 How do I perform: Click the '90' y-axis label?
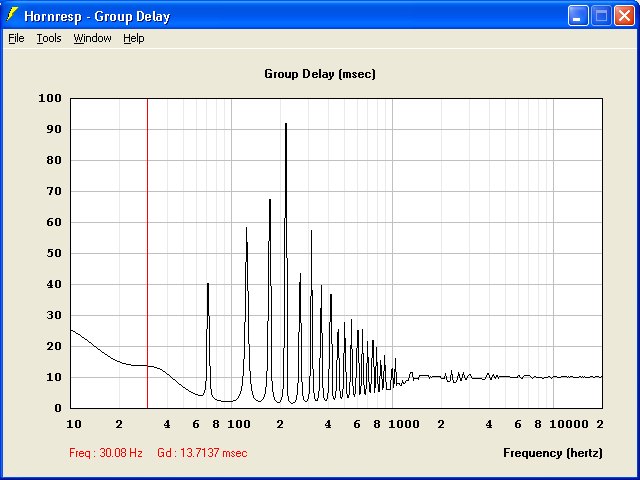pyautogui.click(x=53, y=129)
